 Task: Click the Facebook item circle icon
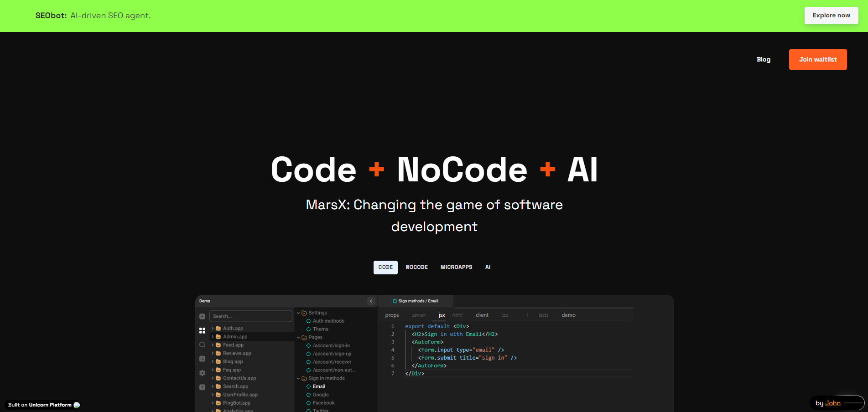(x=308, y=403)
